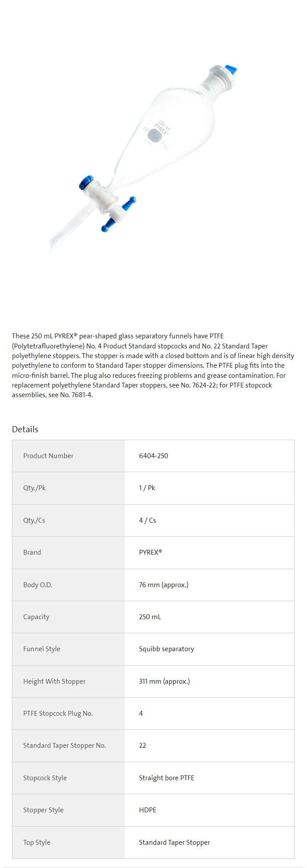Click the Height With Stopper label
Image resolution: width=307 pixels, height=868 pixels.
tap(54, 681)
